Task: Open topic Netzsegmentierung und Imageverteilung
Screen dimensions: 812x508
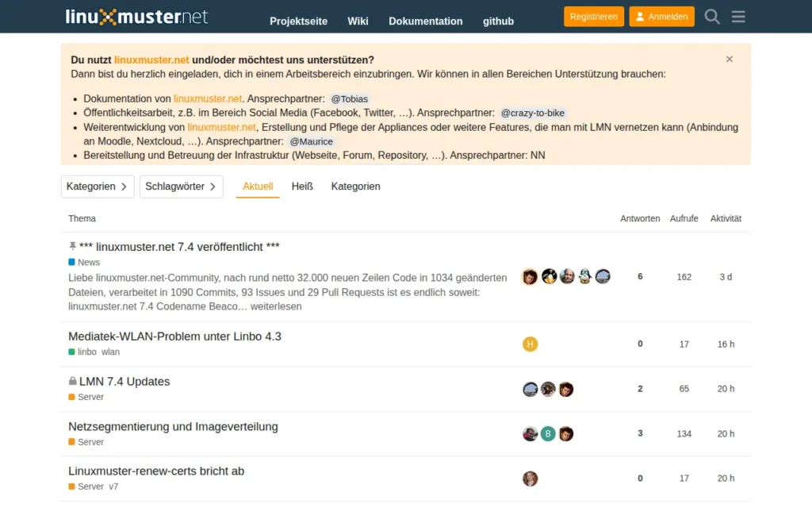Action: pos(173,426)
